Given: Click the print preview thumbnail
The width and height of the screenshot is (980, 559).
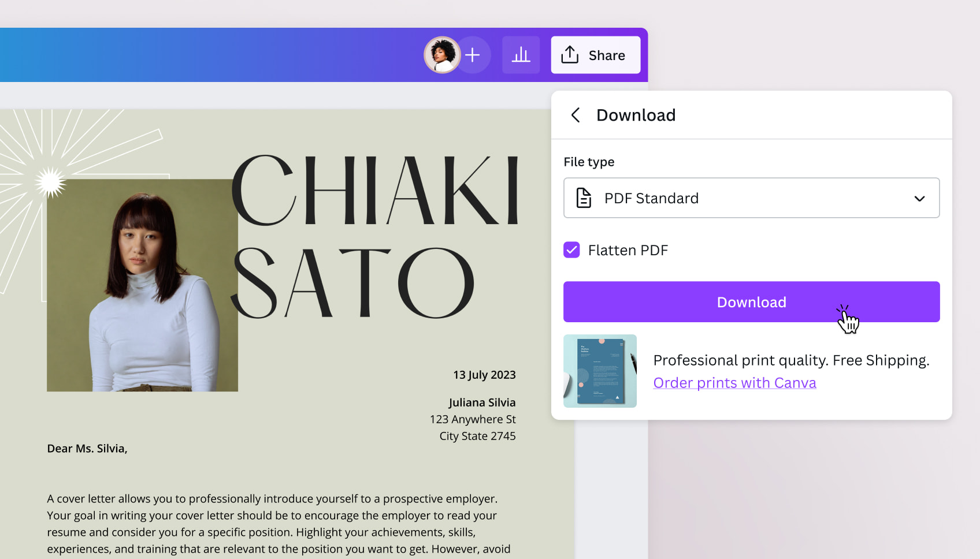Looking at the screenshot, I should [600, 370].
